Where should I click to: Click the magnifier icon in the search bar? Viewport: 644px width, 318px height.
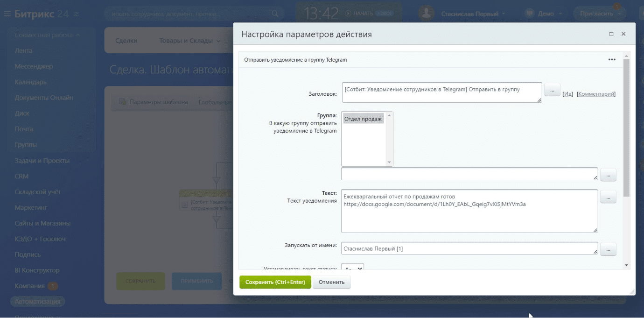coord(276,14)
